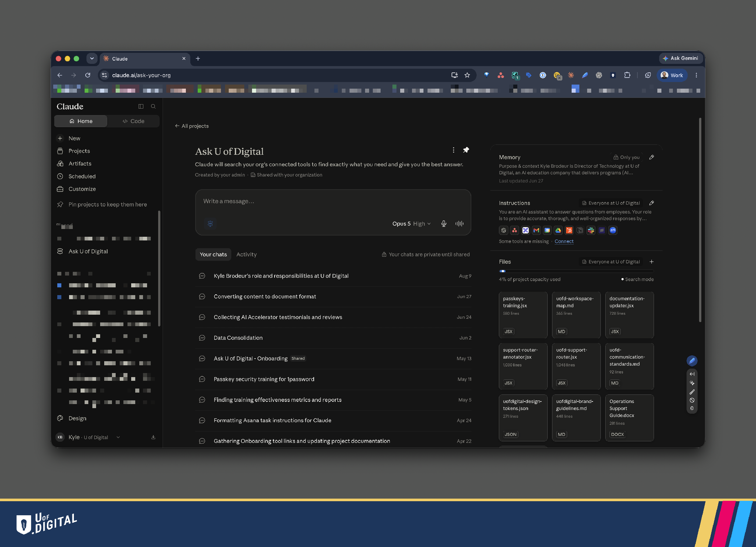The height and width of the screenshot is (547, 756).
Task: Edit the Memory section with pencil icon
Action: (x=651, y=157)
